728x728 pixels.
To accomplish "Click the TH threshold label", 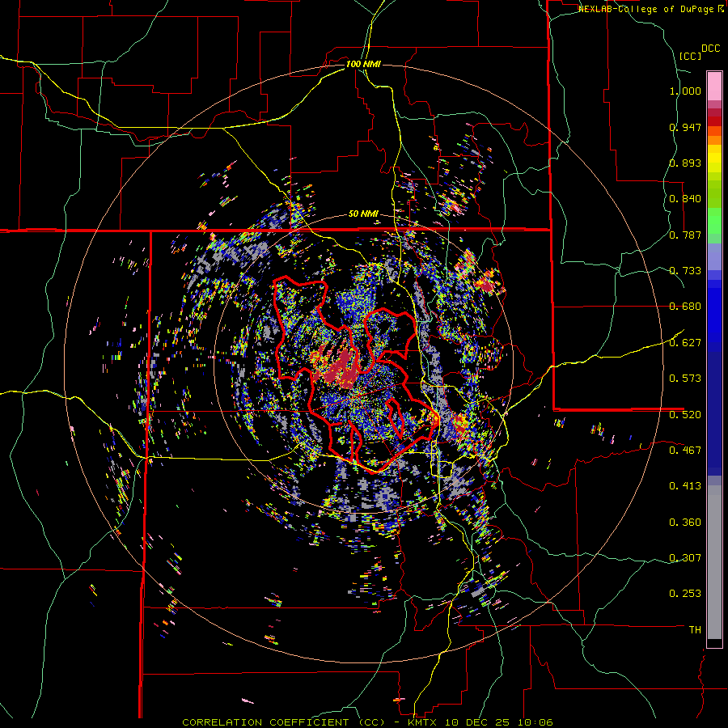I will pos(695,630).
